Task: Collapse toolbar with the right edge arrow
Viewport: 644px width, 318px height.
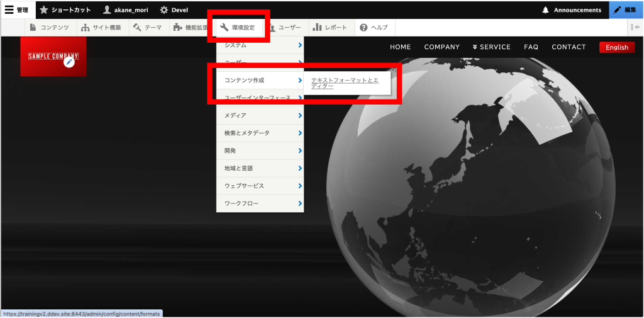Action: [x=635, y=27]
